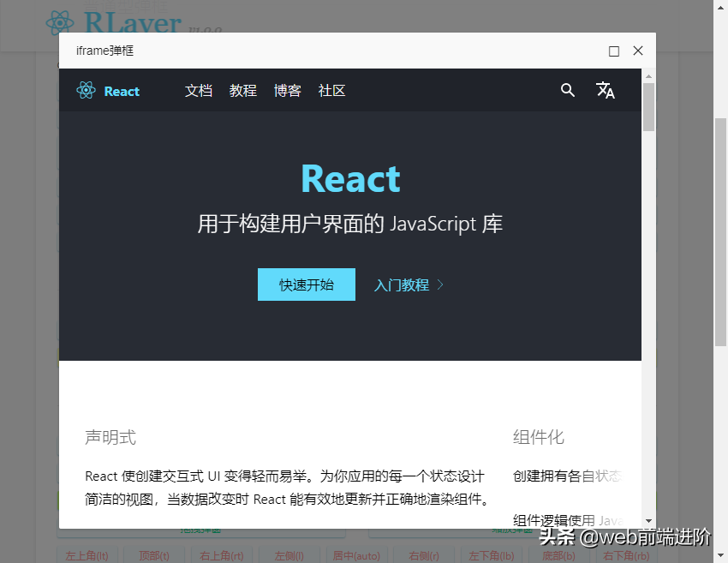
Task: Pick the 右下角(rb) position button
Action: pos(625,555)
